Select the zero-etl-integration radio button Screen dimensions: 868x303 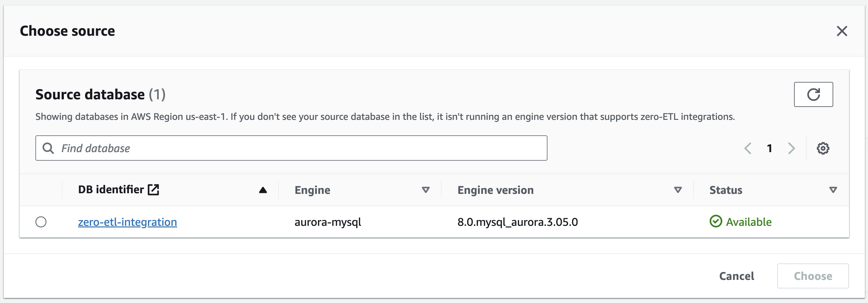41,222
